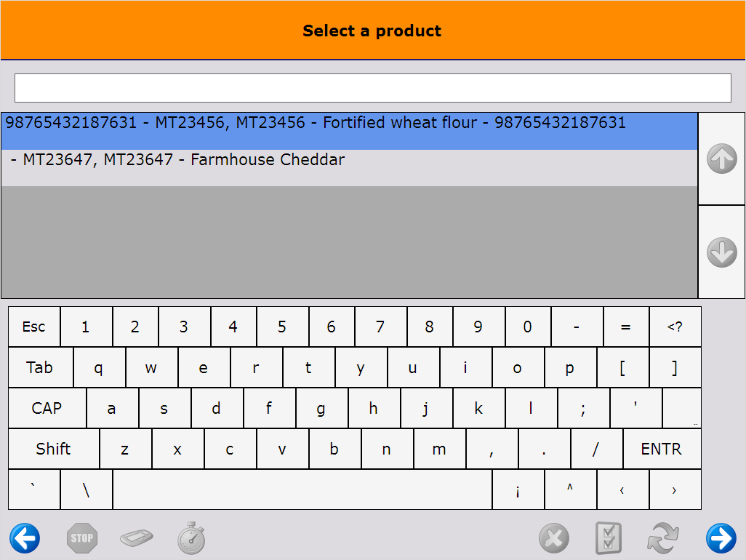
Task: Toggle CAP on the virtual keyboard
Action: tap(47, 408)
